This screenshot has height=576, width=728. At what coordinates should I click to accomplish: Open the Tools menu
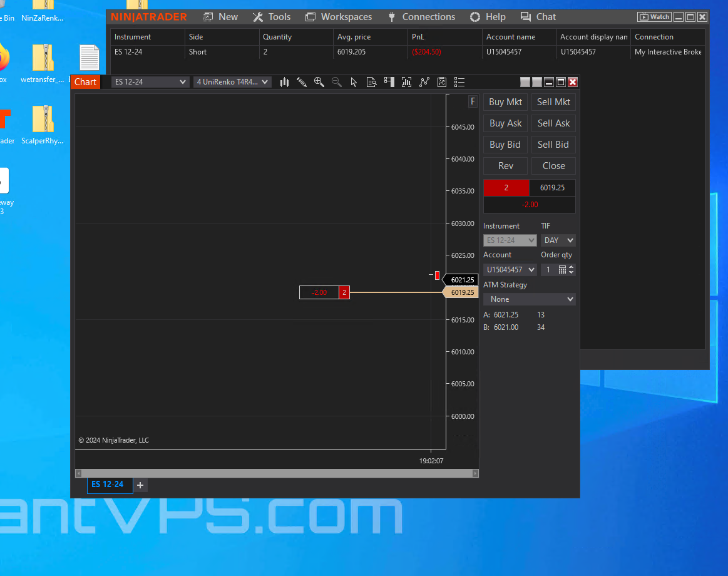pyautogui.click(x=272, y=17)
